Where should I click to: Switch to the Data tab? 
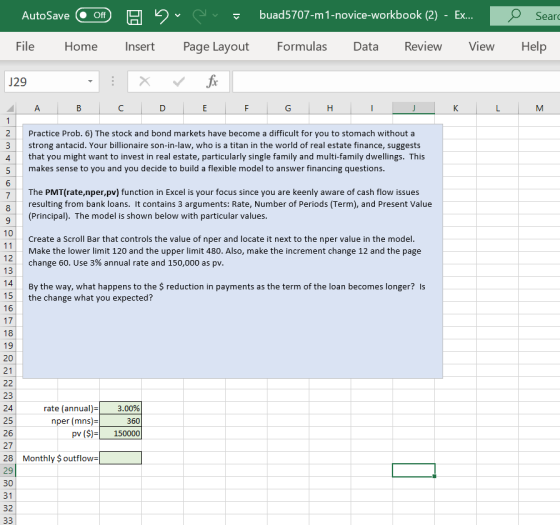[x=366, y=46]
